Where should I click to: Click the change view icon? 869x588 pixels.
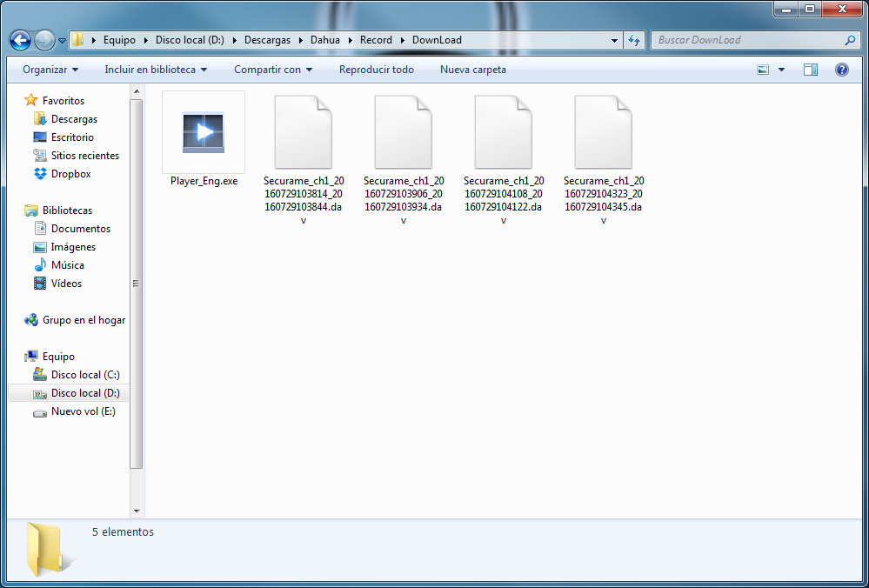coord(763,70)
